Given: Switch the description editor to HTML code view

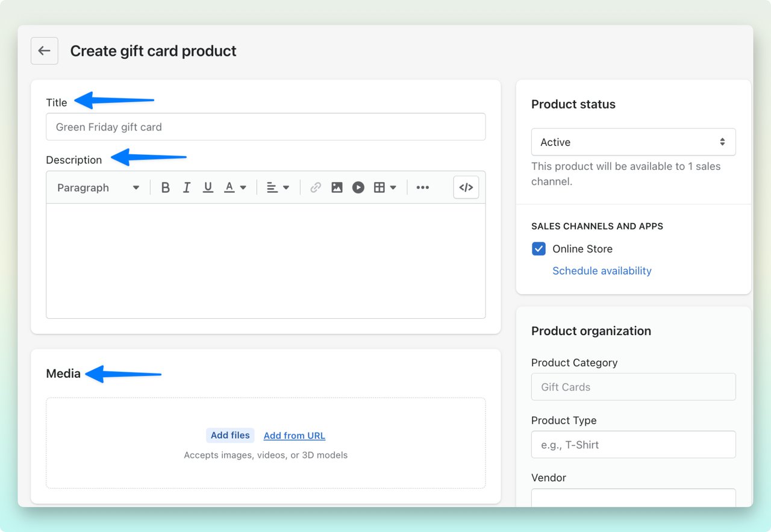Looking at the screenshot, I should pos(466,187).
